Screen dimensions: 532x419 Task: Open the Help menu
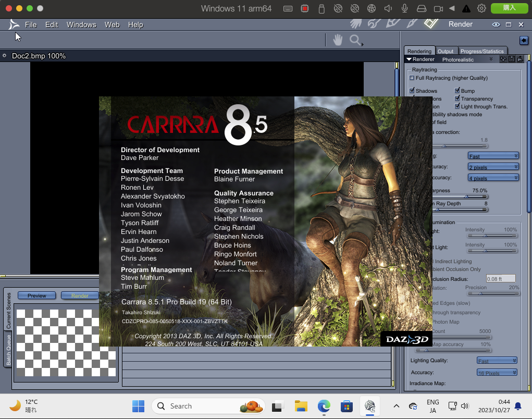pos(135,25)
